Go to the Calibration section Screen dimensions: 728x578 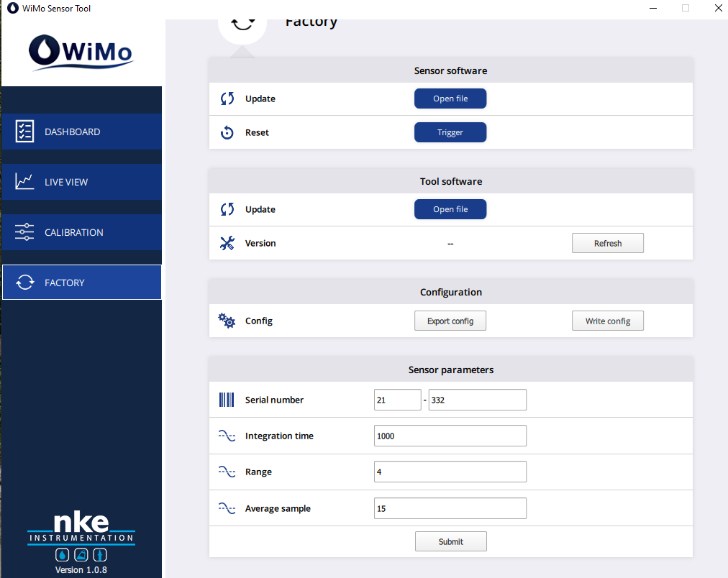coord(82,232)
